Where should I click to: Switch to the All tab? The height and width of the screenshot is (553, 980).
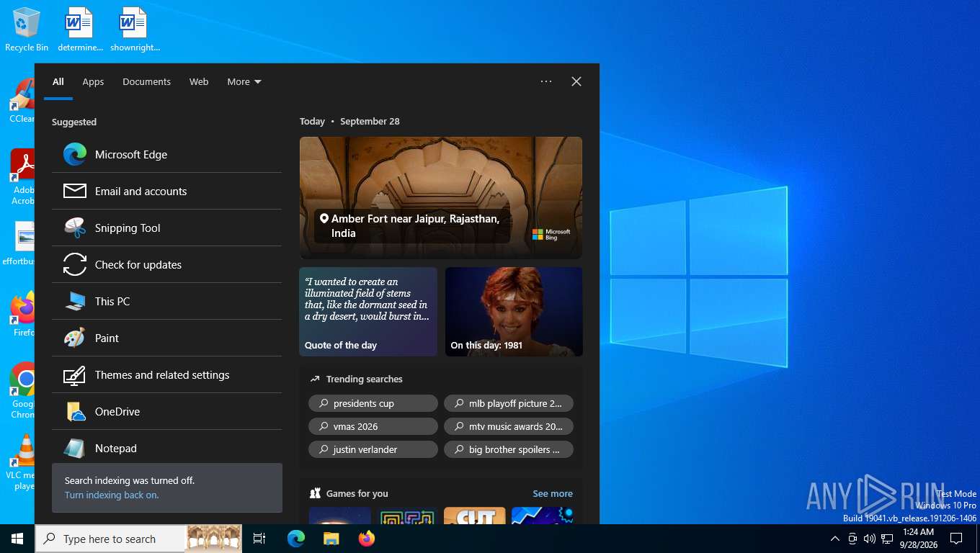tap(58, 81)
